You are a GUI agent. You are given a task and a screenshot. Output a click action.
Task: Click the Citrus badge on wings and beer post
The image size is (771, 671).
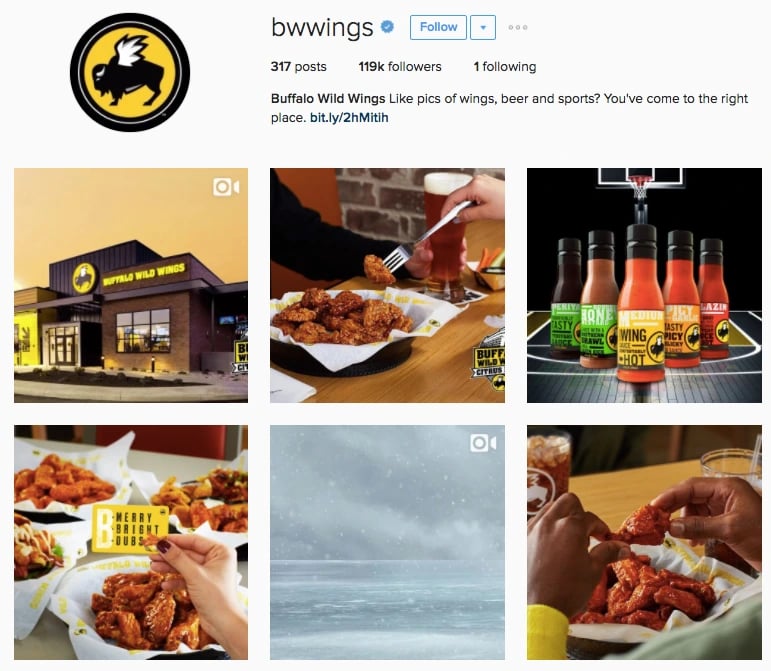coord(490,363)
